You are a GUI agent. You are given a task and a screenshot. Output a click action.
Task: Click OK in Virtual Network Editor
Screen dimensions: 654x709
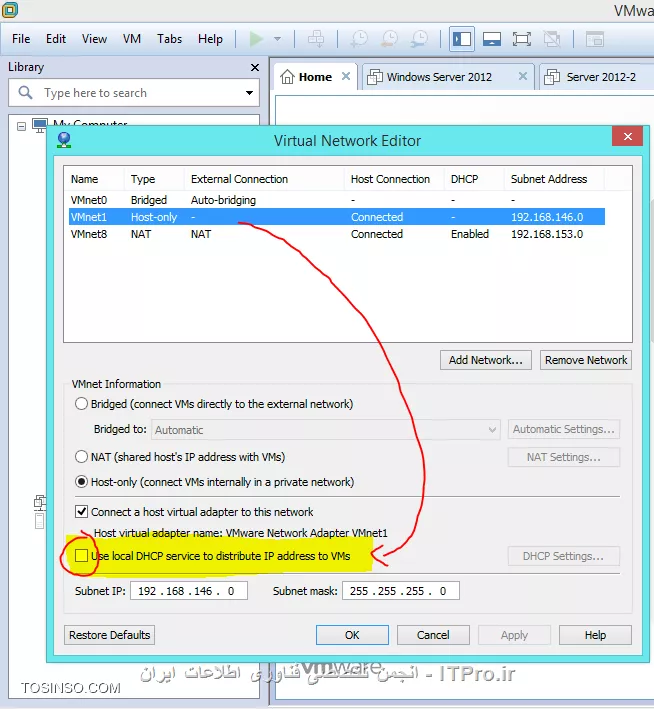click(x=352, y=635)
